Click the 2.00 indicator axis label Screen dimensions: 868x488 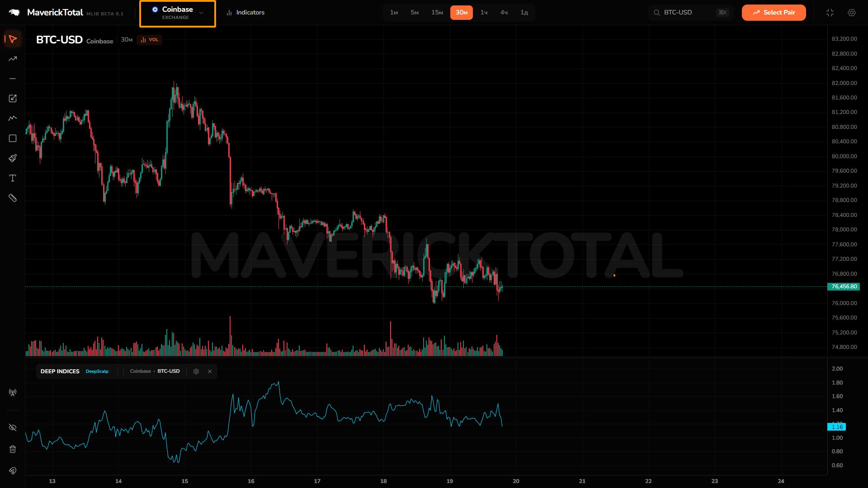[837, 369]
